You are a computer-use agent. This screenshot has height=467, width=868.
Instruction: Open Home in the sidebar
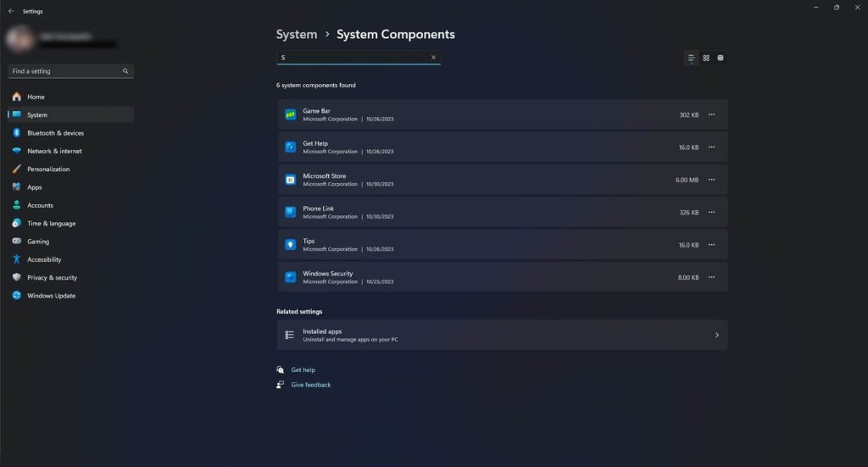(71, 97)
